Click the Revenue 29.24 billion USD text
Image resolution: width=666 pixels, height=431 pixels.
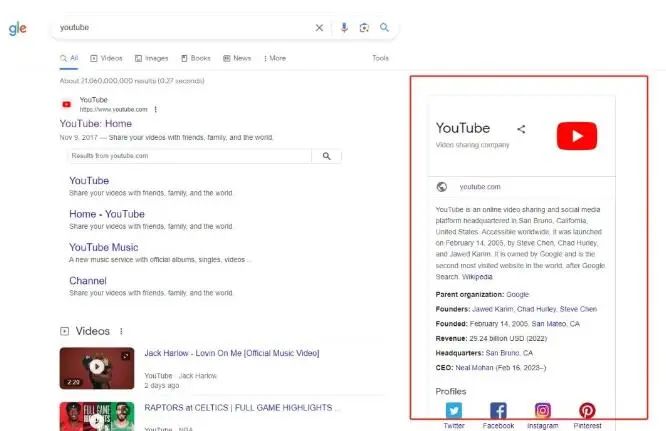click(491, 338)
